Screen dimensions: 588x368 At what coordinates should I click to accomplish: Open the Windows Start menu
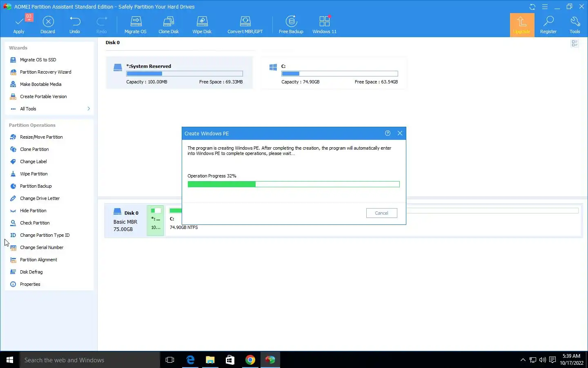point(10,360)
